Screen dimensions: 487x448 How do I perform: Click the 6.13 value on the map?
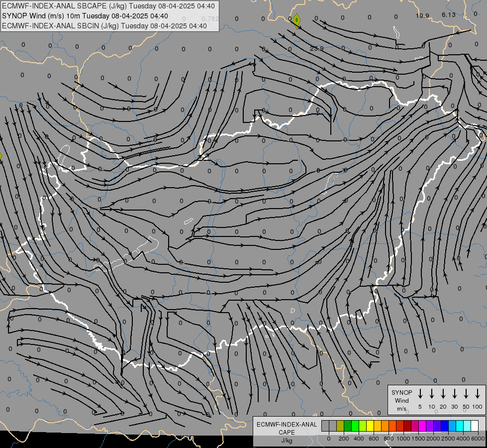(449, 15)
